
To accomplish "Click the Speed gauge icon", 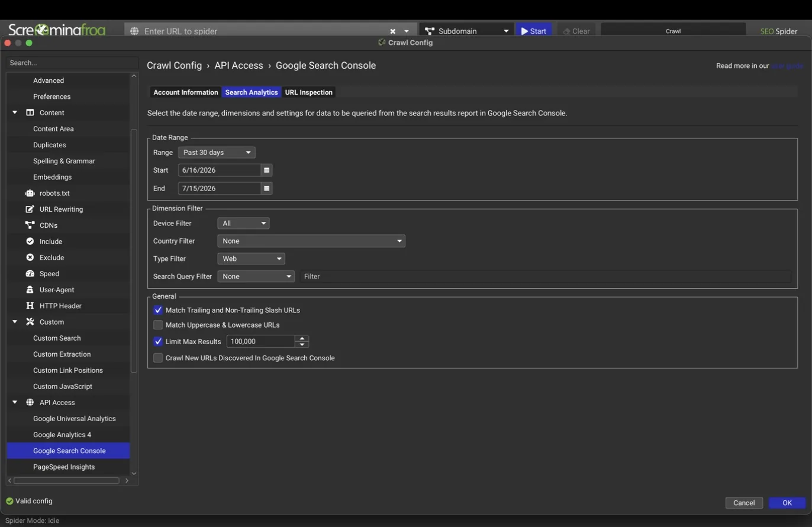I will click(30, 273).
